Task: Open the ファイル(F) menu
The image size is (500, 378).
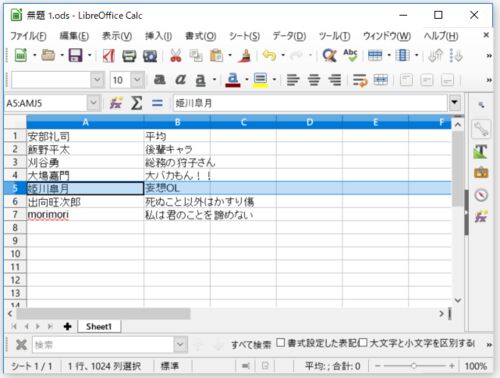Action: 28,36
